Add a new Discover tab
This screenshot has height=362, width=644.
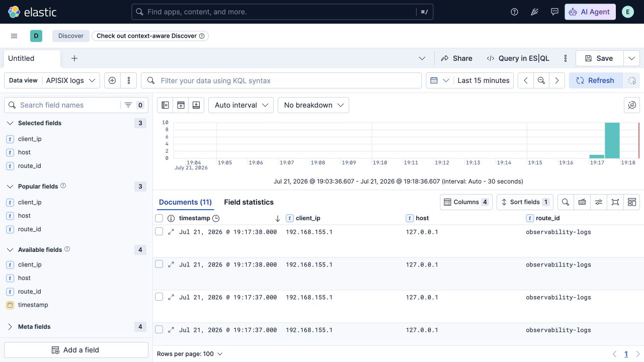point(74,58)
